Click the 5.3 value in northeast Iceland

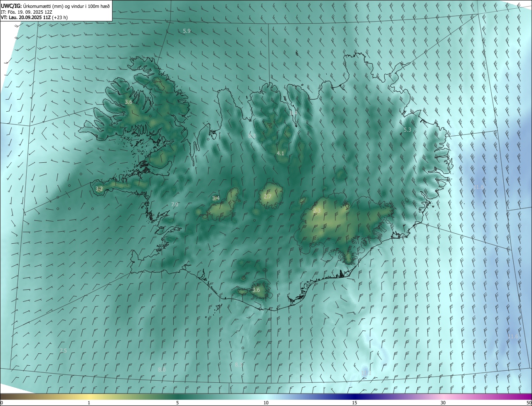pyautogui.click(x=407, y=130)
